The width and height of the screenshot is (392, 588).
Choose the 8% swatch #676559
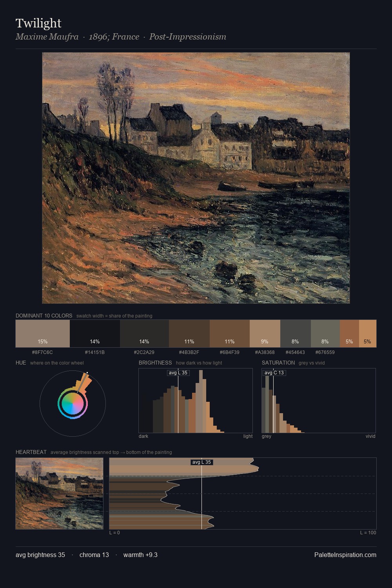click(x=325, y=334)
